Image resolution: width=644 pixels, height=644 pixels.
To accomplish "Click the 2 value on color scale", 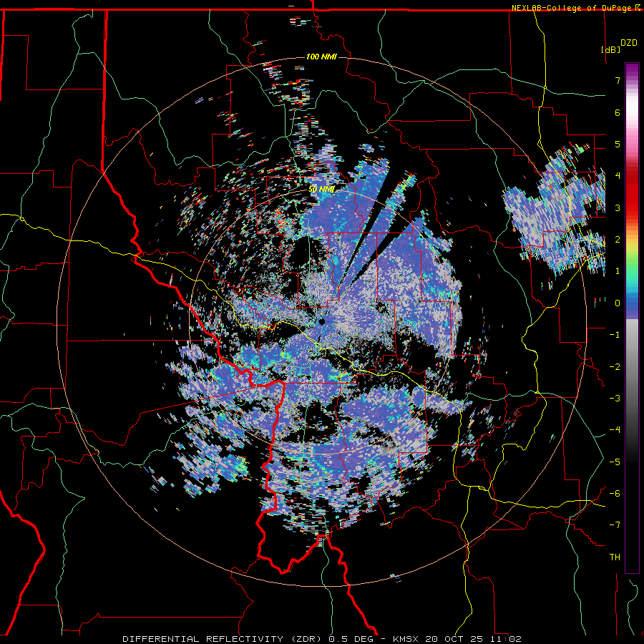I will click(x=618, y=240).
